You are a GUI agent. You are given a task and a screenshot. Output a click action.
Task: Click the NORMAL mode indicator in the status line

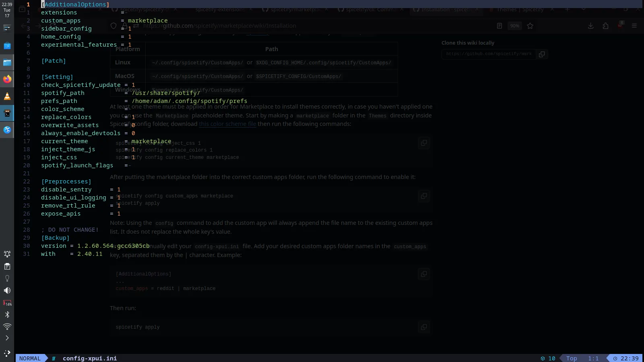point(30,358)
